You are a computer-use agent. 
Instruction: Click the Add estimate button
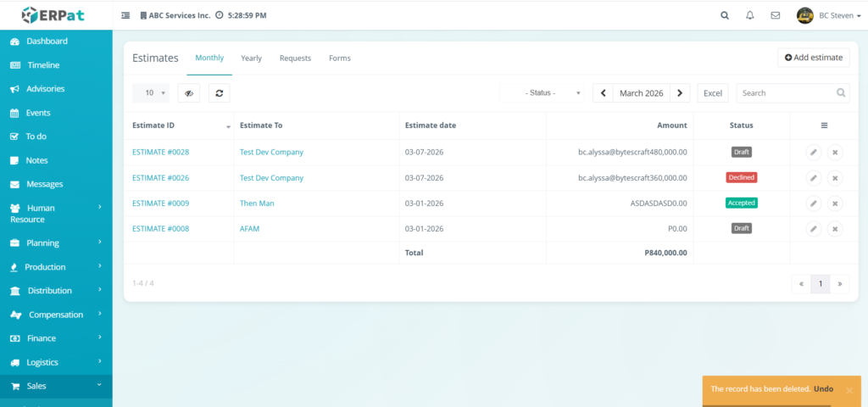pos(813,58)
